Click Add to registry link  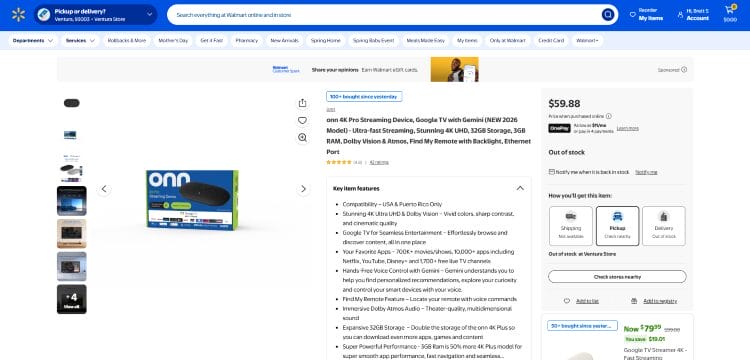tap(660, 301)
